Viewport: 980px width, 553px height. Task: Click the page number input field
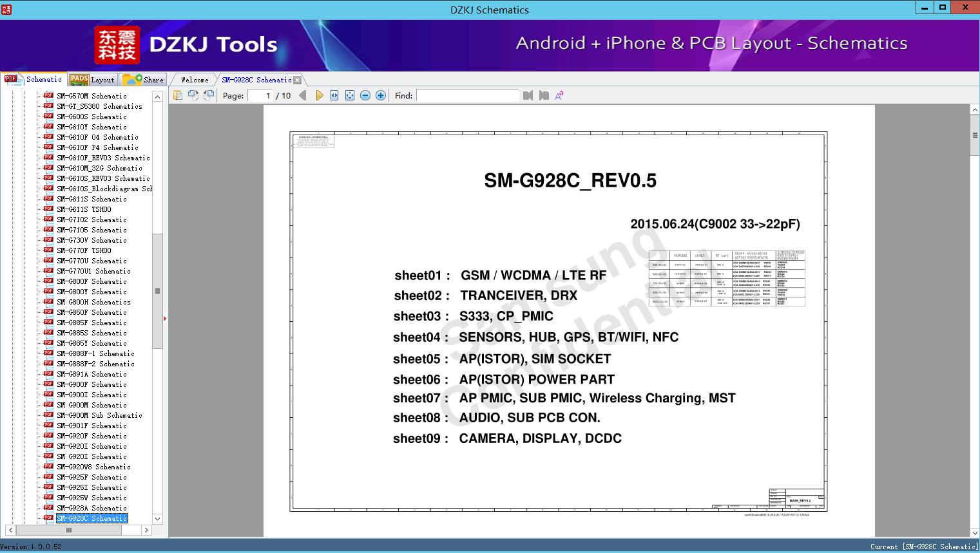pos(261,95)
